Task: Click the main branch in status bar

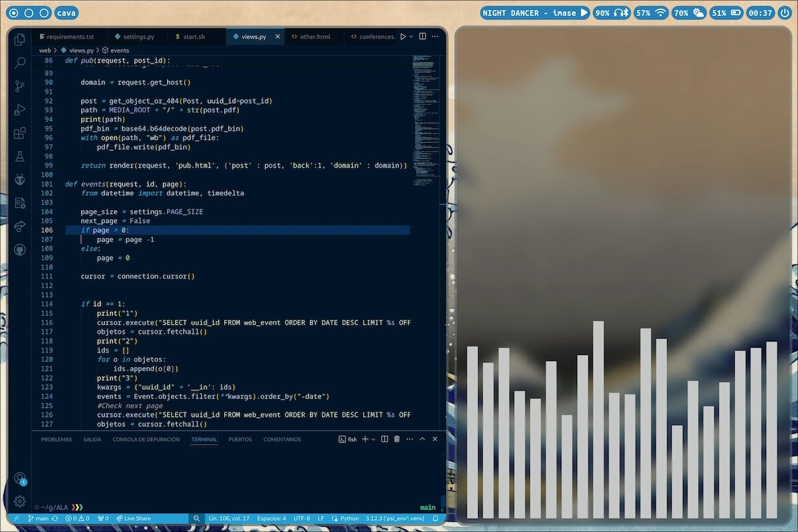Action: [38, 518]
